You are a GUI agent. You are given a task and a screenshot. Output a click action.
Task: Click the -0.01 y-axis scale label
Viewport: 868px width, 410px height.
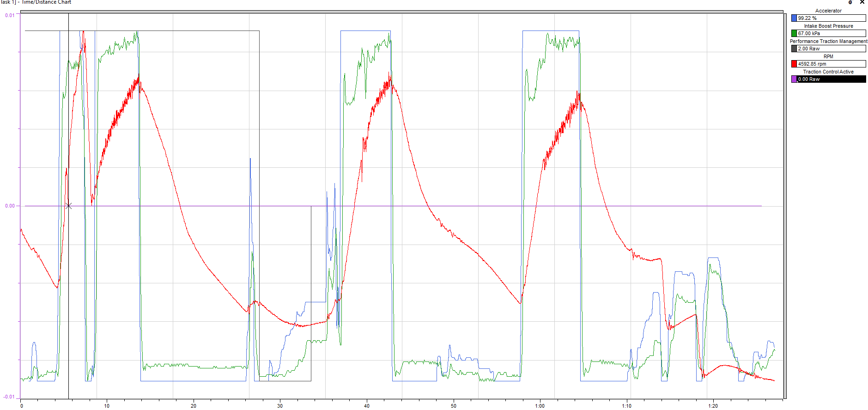click(9, 397)
